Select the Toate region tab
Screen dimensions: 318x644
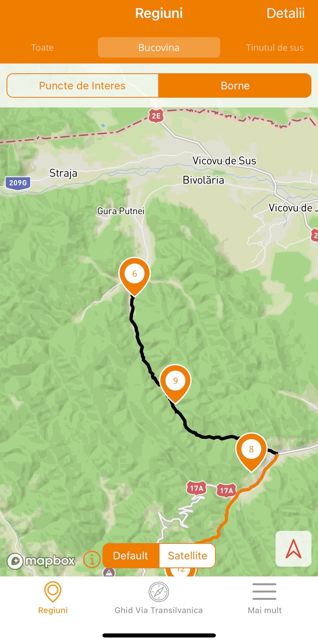pyautogui.click(x=42, y=47)
